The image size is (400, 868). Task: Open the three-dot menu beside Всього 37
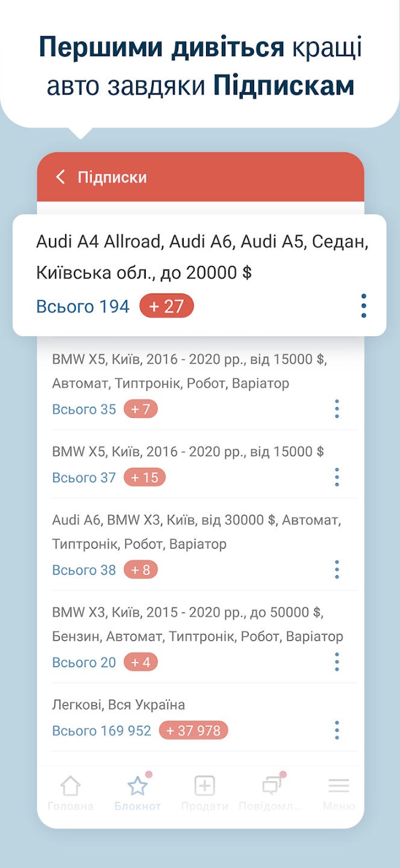coord(337,477)
